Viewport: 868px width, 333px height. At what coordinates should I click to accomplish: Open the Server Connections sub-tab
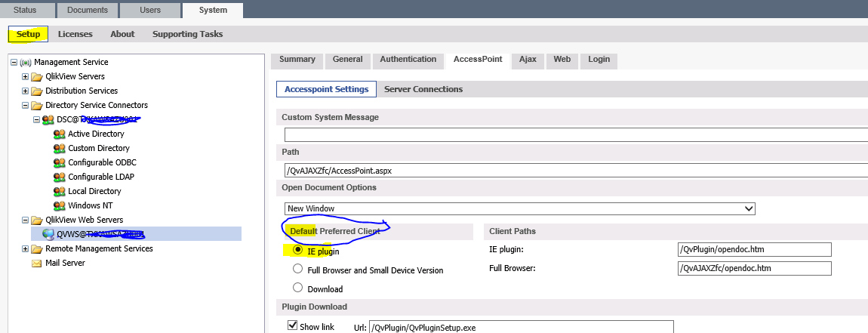tap(423, 89)
